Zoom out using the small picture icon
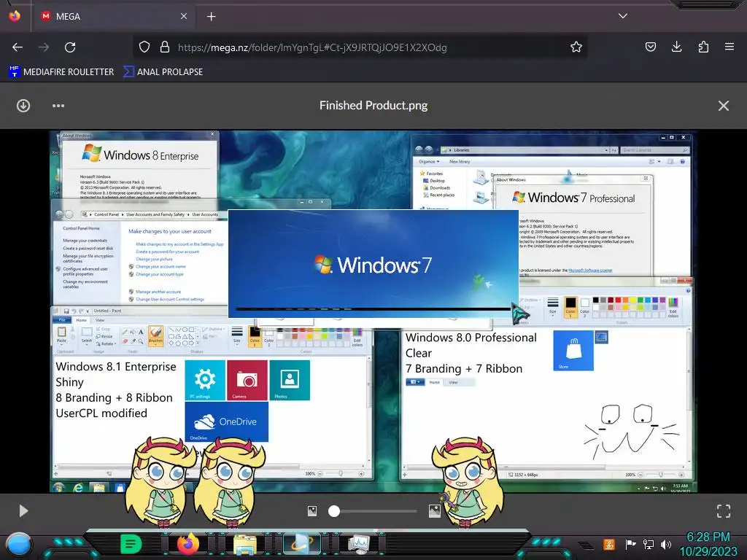Image resolution: width=747 pixels, height=560 pixels. [x=312, y=511]
